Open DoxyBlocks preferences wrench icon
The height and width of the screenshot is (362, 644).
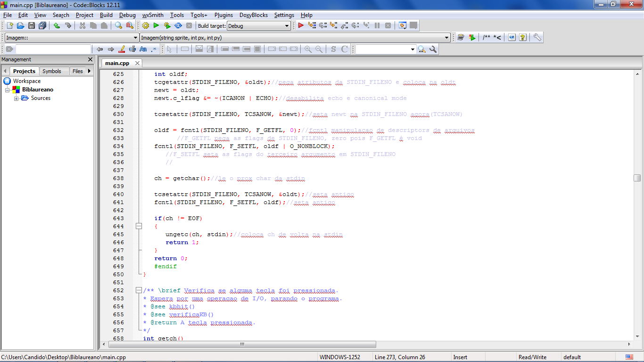(x=537, y=37)
